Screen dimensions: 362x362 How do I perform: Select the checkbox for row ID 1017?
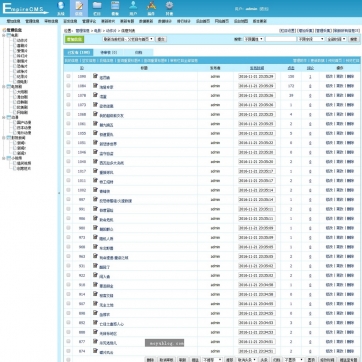[x=68, y=171]
